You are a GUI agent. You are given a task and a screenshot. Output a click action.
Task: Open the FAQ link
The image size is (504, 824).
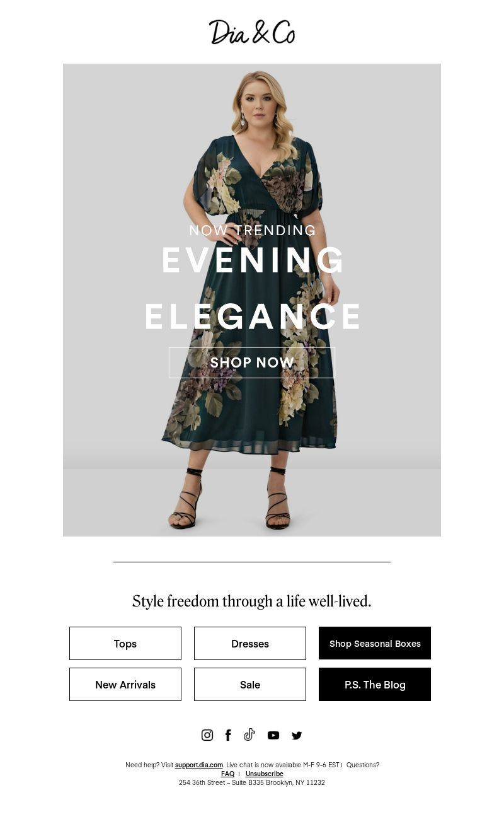pos(227,774)
